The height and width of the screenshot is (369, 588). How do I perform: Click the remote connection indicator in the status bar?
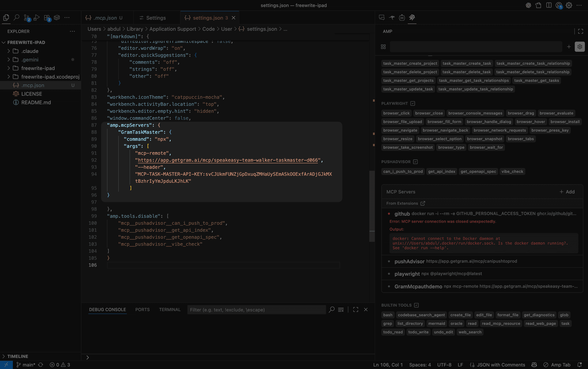tap(6, 365)
